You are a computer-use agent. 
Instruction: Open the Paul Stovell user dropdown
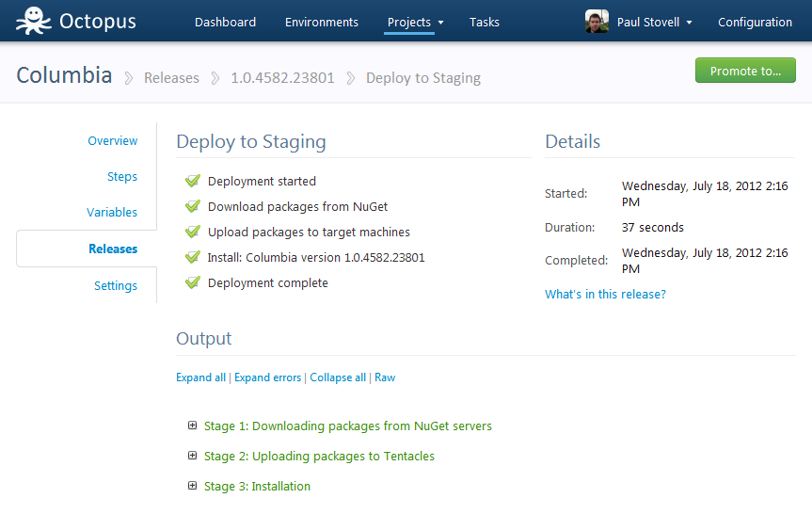point(654,22)
